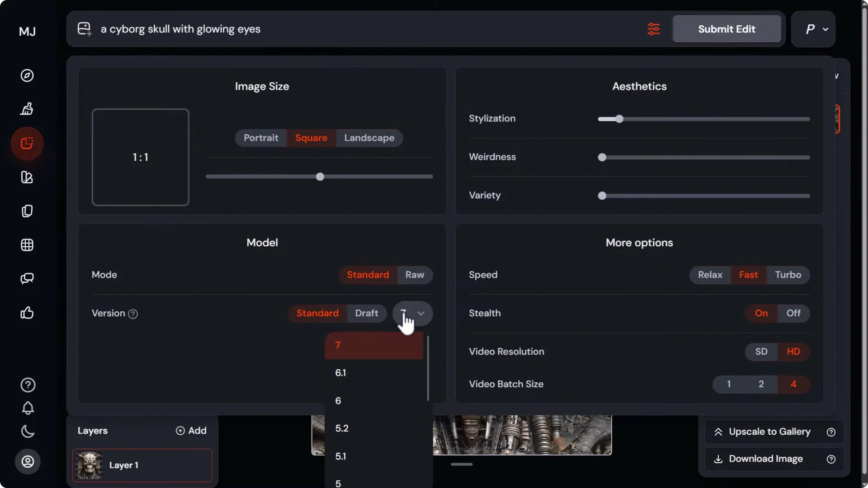Open notifications via the bell icon
Image resolution: width=868 pixels, height=488 pixels.
coord(27,408)
